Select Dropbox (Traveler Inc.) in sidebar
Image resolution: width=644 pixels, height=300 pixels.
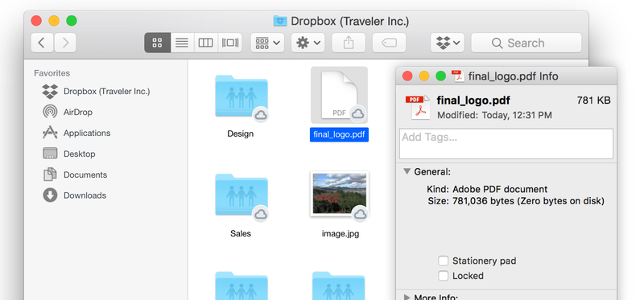(106, 91)
